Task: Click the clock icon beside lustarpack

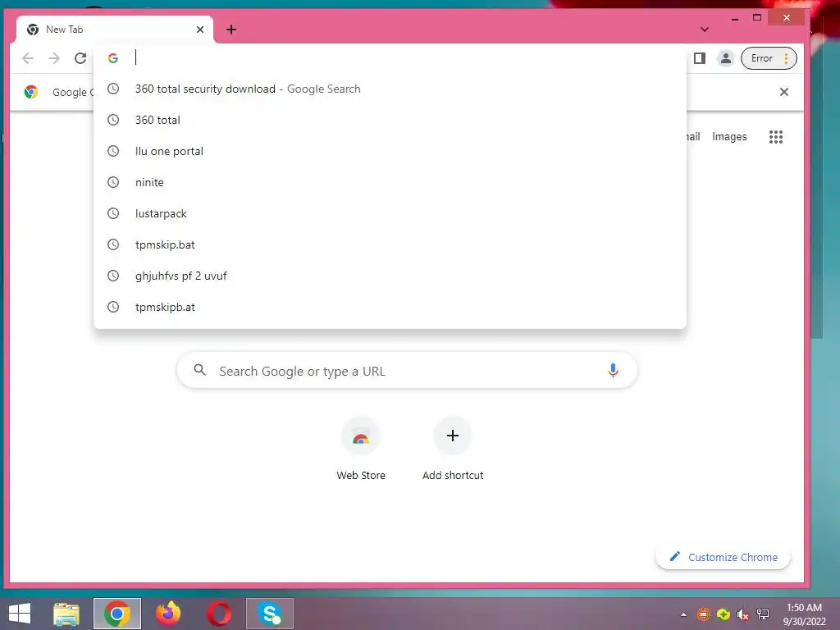Action: click(113, 213)
